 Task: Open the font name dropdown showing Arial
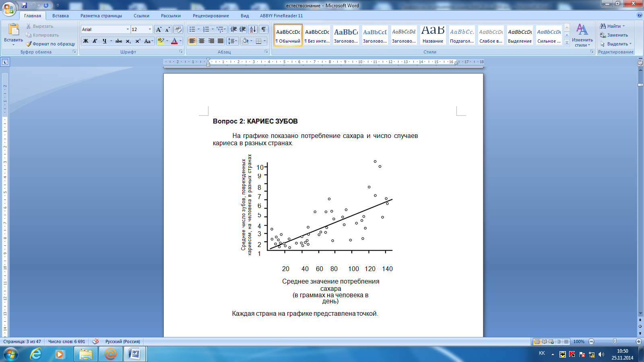click(x=128, y=29)
